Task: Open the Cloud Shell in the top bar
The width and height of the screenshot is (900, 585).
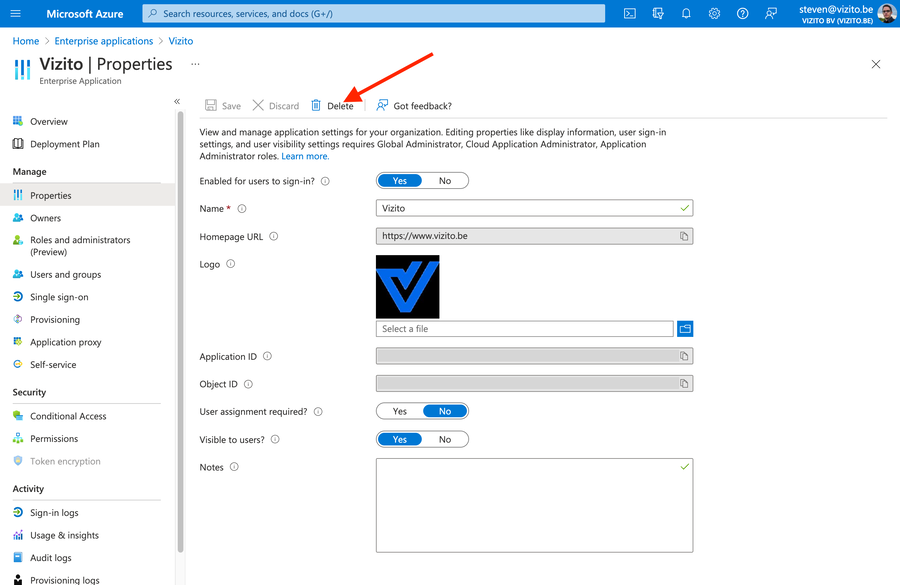Action: tap(628, 13)
